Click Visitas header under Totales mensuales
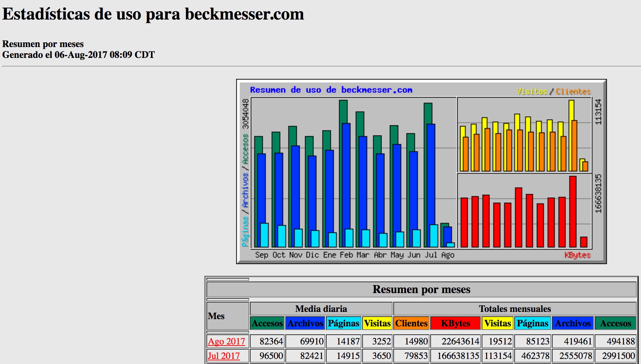 498,323
